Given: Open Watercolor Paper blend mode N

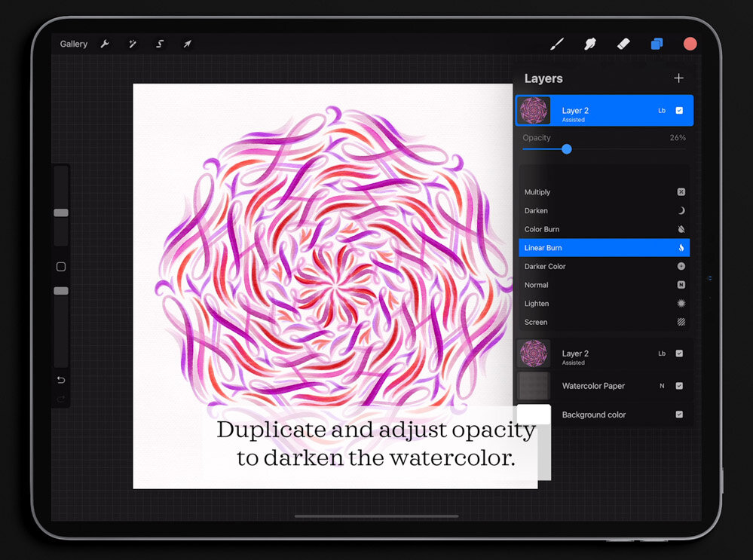Looking at the screenshot, I should pos(662,386).
